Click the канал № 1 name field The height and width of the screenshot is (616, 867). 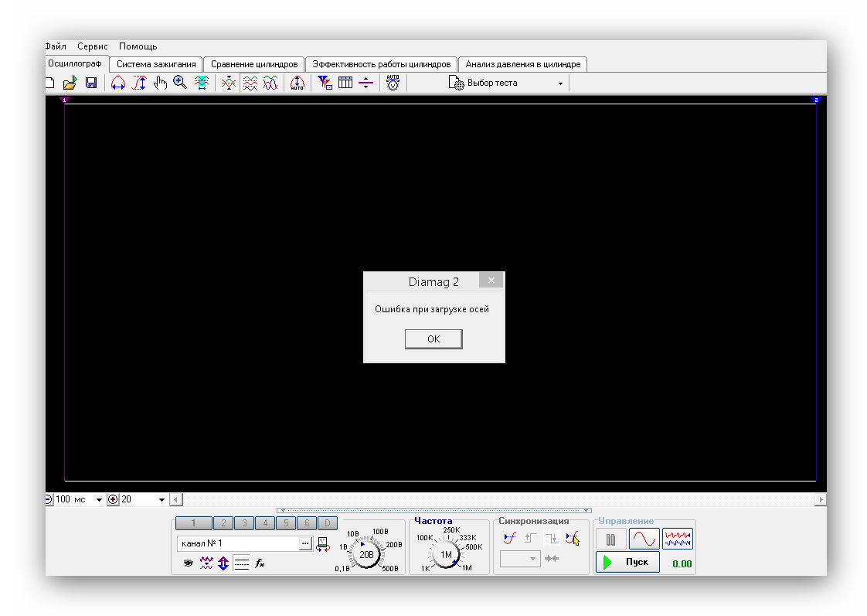[x=238, y=543]
